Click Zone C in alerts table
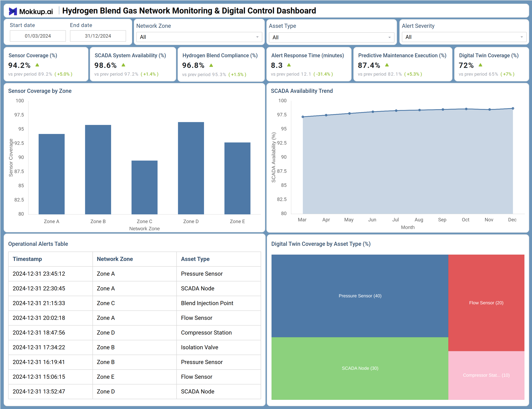The image size is (532, 409). (x=106, y=303)
